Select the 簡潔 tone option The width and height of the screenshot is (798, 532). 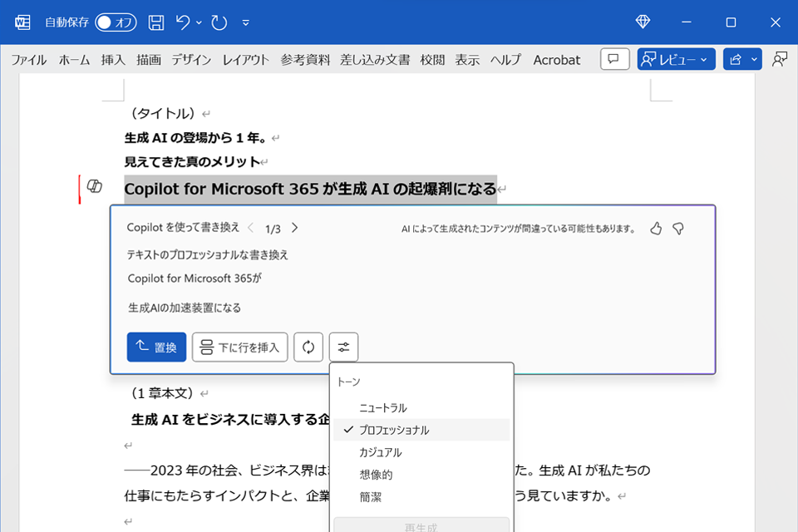click(x=421, y=497)
